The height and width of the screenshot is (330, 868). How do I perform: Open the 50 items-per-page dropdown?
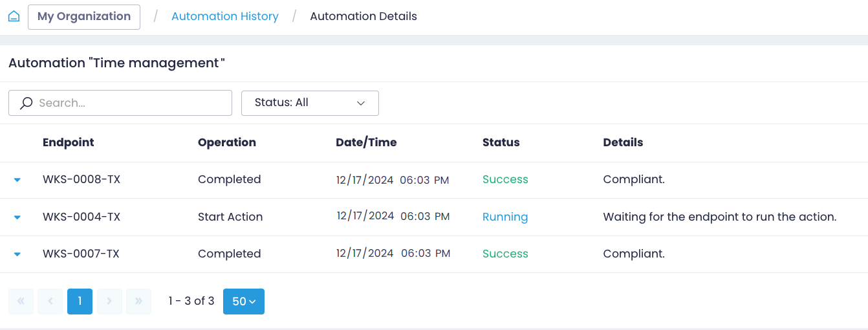244,302
